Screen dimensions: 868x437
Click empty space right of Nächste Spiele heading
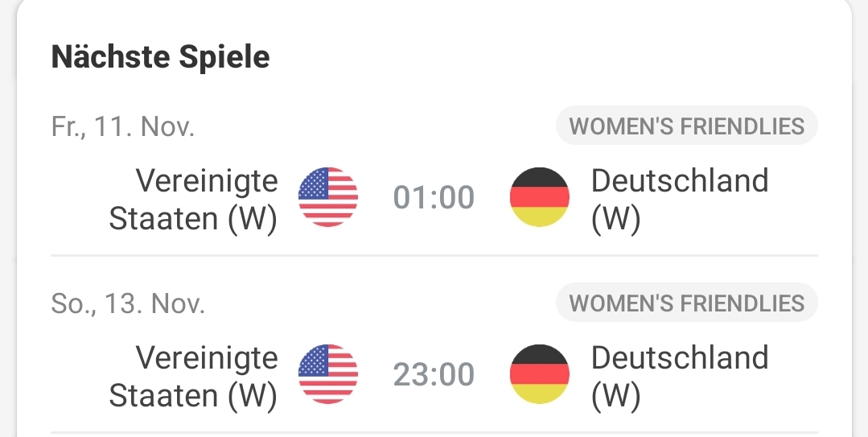click(553, 56)
